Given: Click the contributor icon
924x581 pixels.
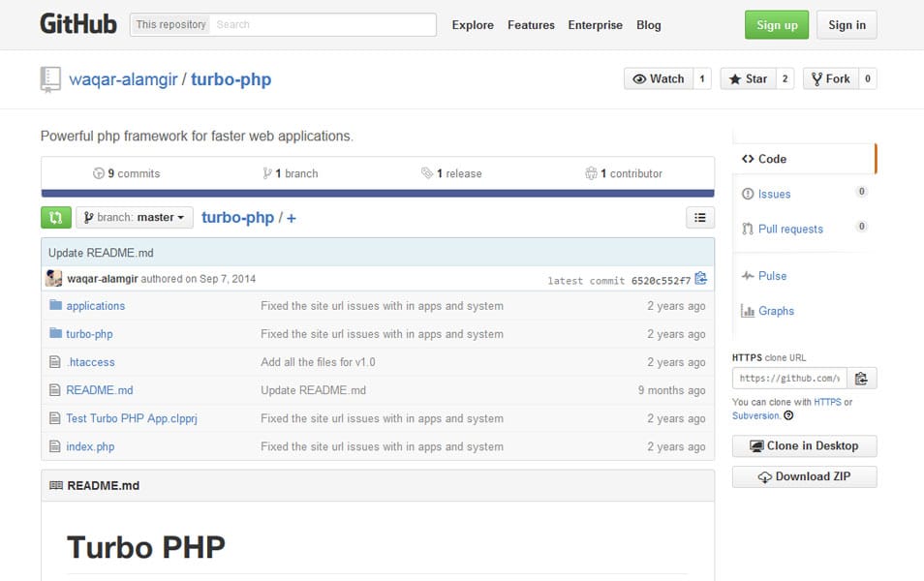Looking at the screenshot, I should (x=591, y=173).
